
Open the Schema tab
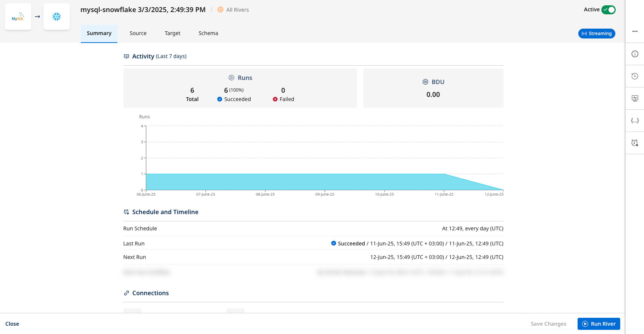click(208, 33)
